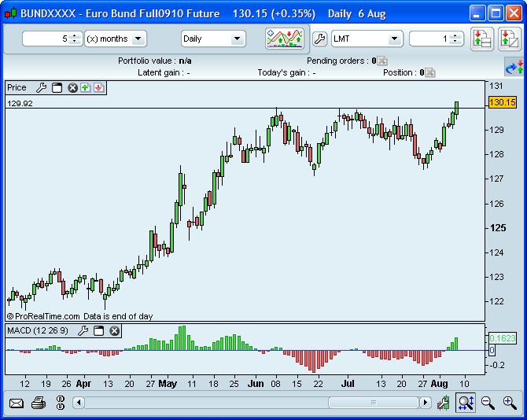The width and height of the screenshot is (527, 420).
Task: Click the period number input field
Action: (46, 39)
